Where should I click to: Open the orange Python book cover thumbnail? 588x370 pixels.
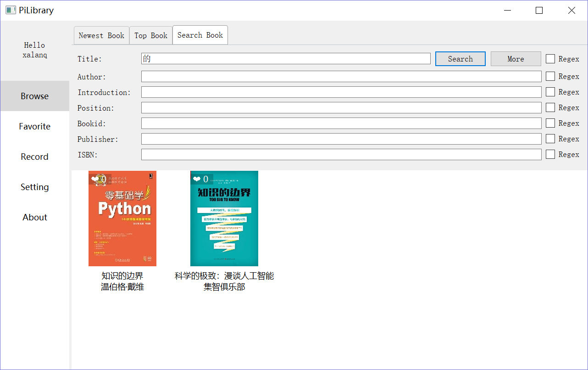[x=122, y=219]
